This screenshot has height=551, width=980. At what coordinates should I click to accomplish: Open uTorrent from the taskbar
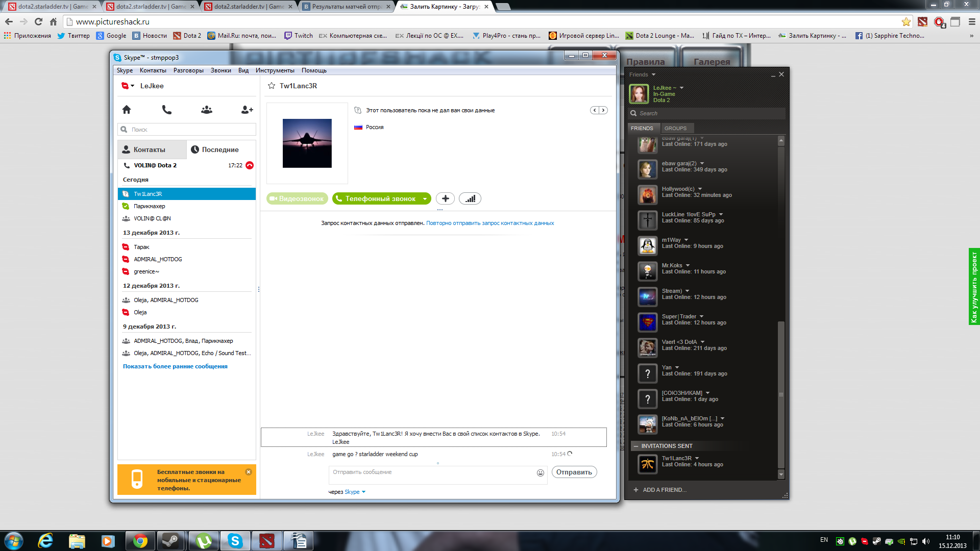pyautogui.click(x=203, y=541)
